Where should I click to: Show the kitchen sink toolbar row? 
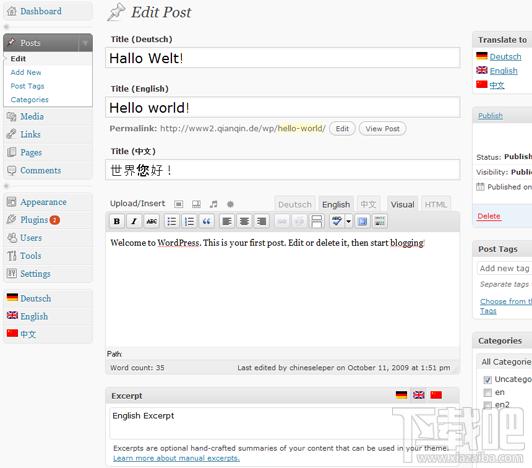click(380, 222)
